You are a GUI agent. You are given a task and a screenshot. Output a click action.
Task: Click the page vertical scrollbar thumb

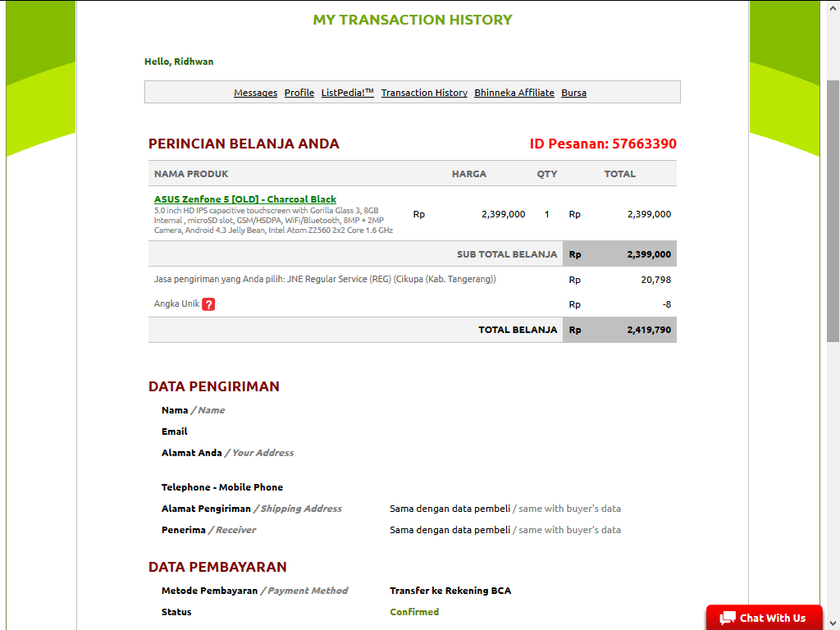click(833, 211)
